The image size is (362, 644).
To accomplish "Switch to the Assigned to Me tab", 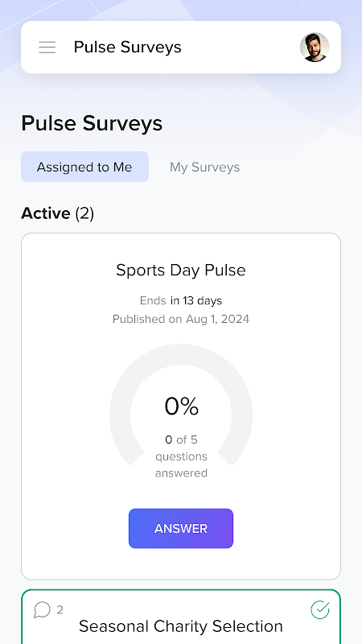I will [x=84, y=167].
